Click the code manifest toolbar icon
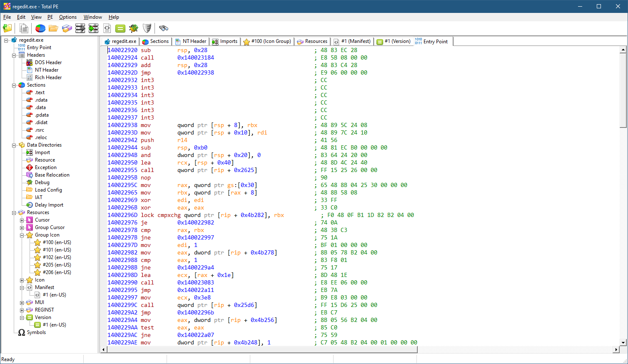The height and width of the screenshot is (364, 628). pos(107,28)
